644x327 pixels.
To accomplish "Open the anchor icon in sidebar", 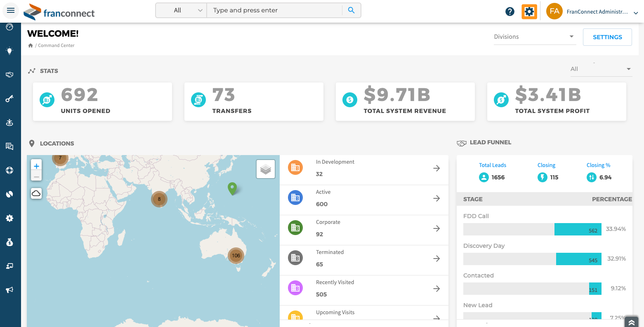I will tap(9, 122).
